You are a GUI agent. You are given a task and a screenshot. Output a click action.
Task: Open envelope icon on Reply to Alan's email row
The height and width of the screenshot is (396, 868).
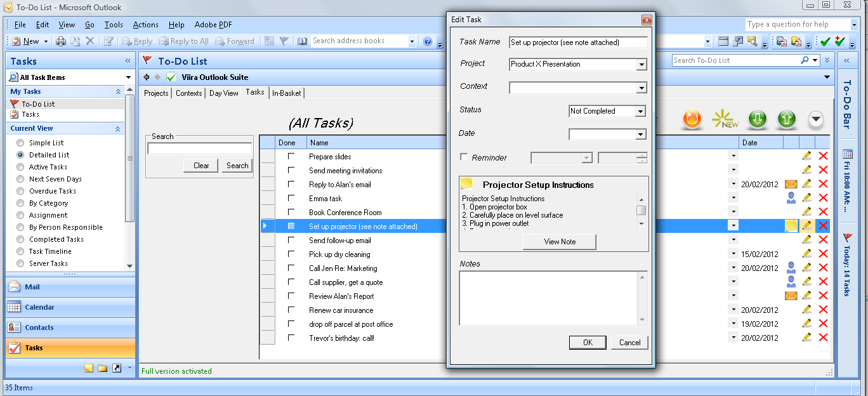click(x=791, y=184)
